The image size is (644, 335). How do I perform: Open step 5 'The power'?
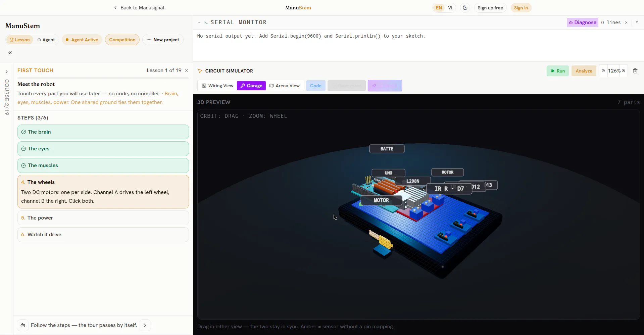[x=103, y=218]
